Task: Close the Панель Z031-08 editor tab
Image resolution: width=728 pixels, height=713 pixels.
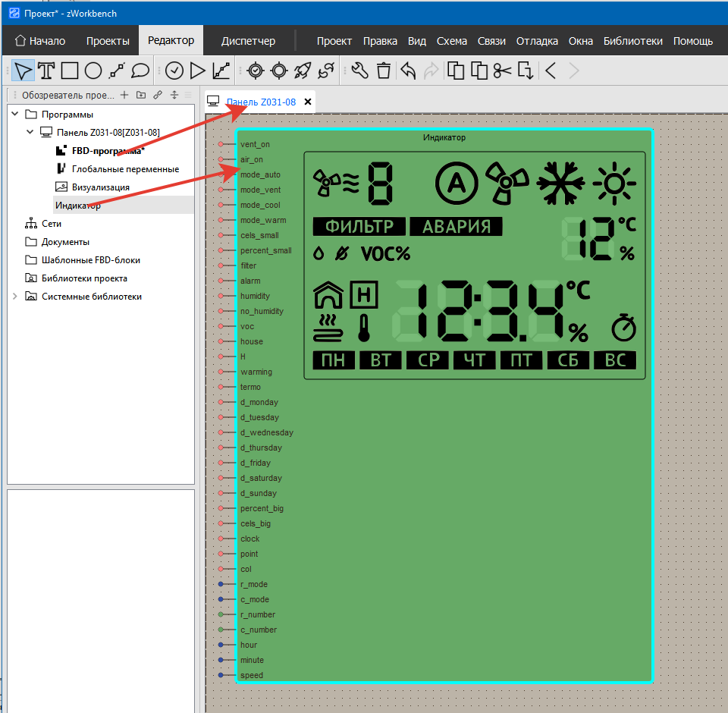Action: click(308, 102)
